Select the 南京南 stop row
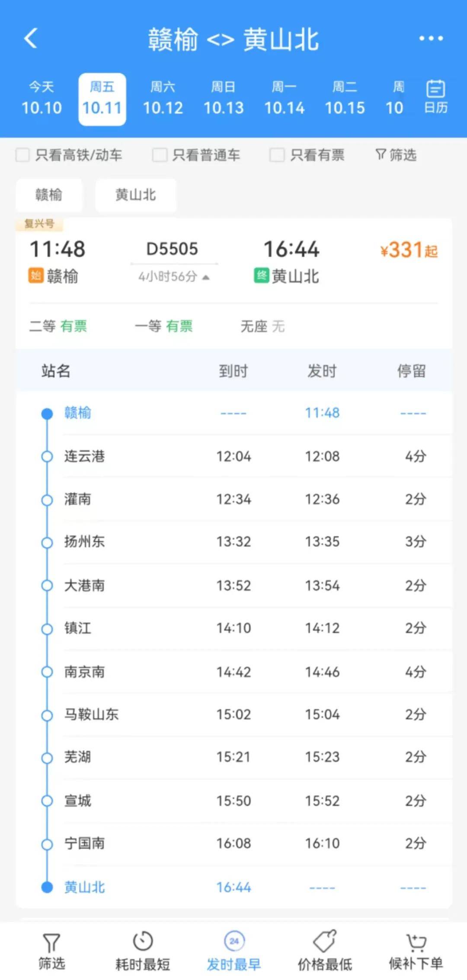This screenshot has height=980, width=467. point(233,672)
